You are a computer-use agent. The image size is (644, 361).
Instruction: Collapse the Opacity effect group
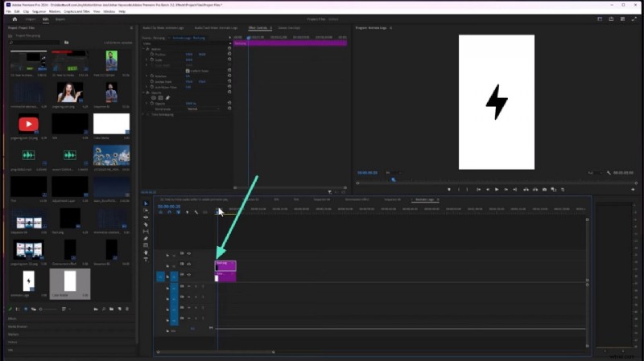point(144,92)
